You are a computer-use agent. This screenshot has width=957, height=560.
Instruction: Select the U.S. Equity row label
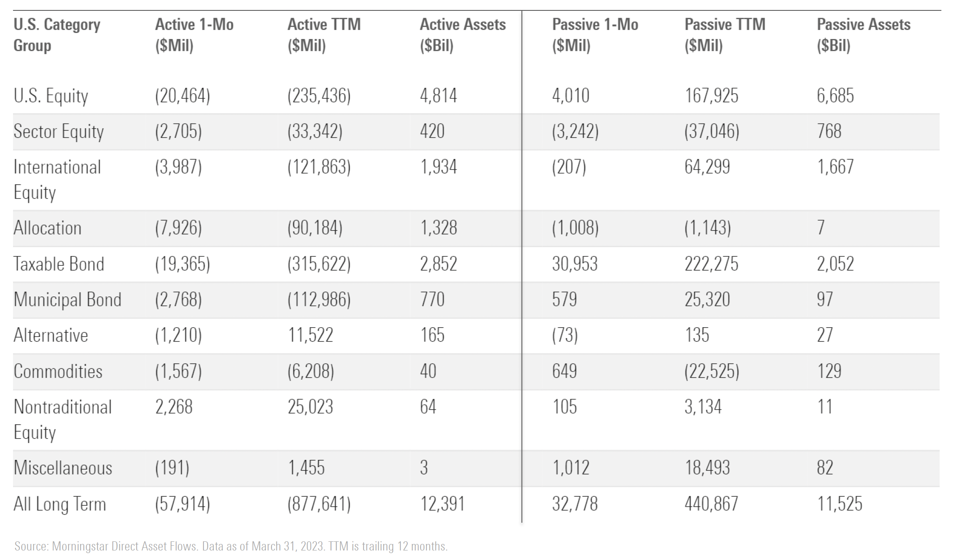[51, 96]
